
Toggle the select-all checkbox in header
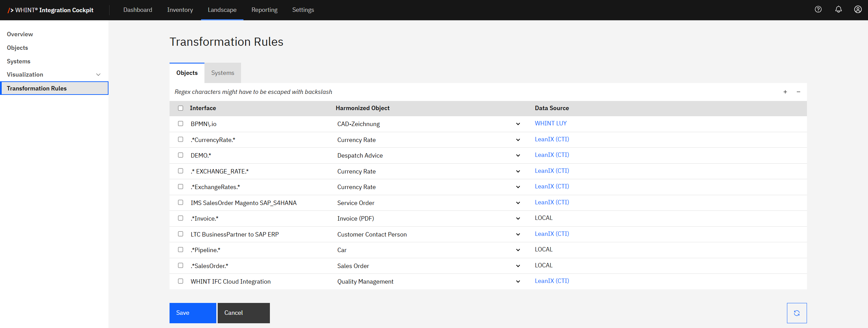click(x=180, y=108)
